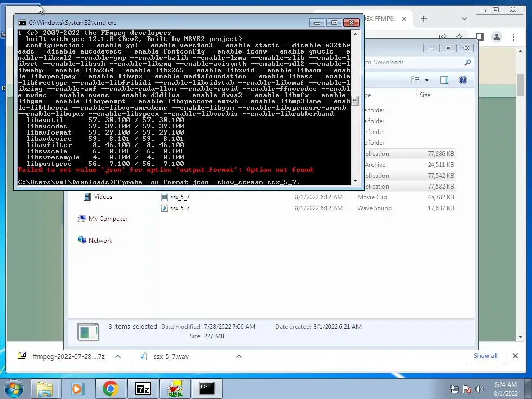The image size is (532, 399).
Task: Click the Change your view icon in Explorer
Action: click(415, 79)
